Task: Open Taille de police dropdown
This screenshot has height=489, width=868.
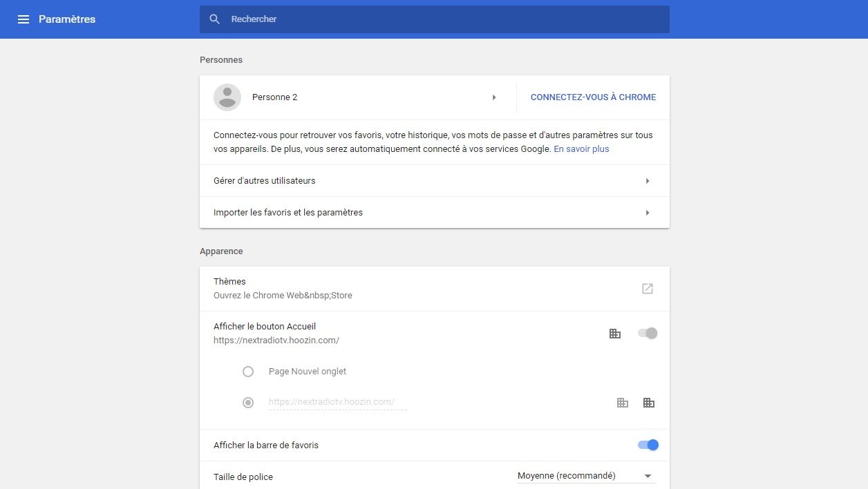Action: (585, 476)
